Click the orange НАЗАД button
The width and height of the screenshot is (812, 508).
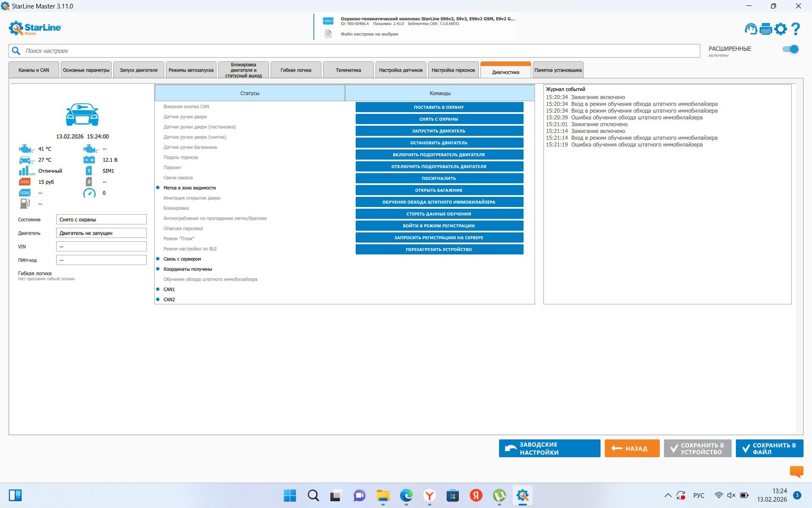pyautogui.click(x=632, y=448)
